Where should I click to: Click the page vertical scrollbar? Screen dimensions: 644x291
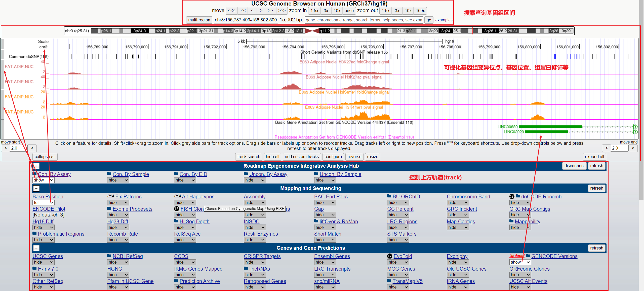pyautogui.click(x=641, y=101)
